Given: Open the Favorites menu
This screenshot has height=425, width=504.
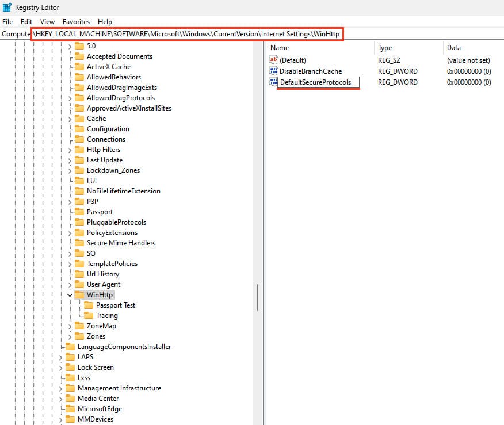Looking at the screenshot, I should pyautogui.click(x=76, y=21).
